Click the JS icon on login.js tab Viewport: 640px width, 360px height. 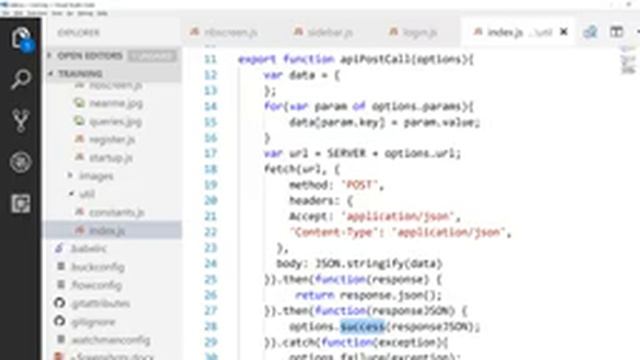coord(393,31)
